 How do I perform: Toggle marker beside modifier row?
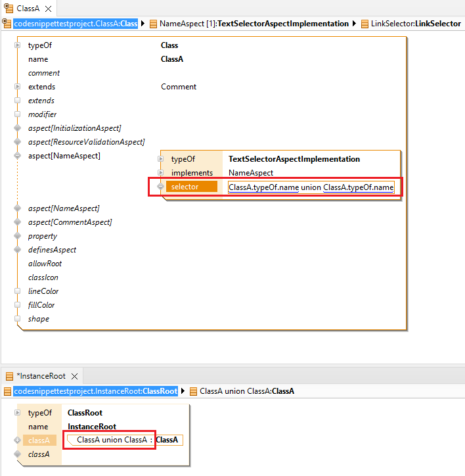click(x=17, y=114)
